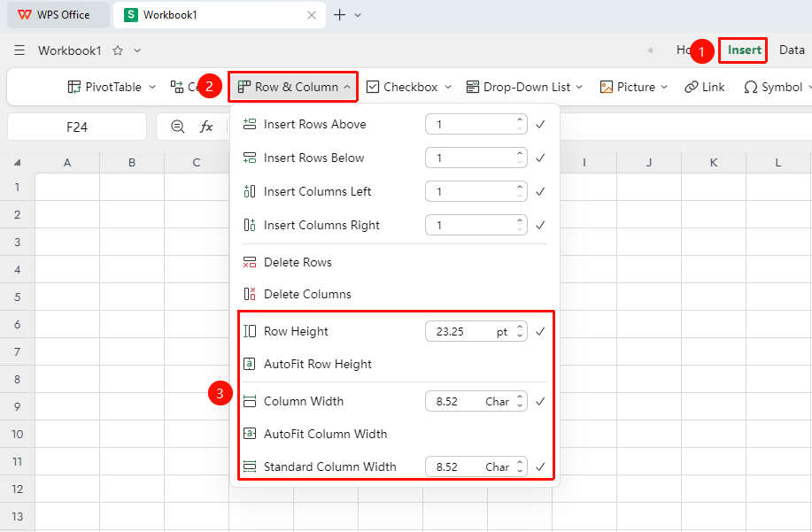The image size is (812, 532).
Task: Click the zoom magnifier icon in formula bar
Action: [x=178, y=127]
